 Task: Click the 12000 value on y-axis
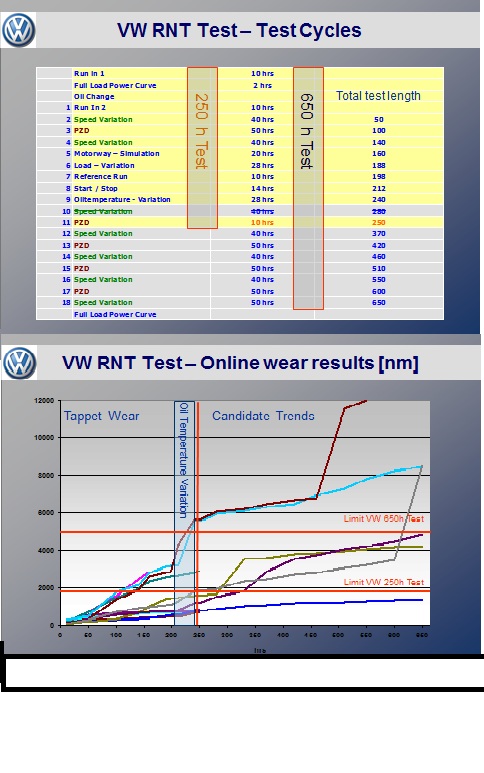tap(44, 401)
